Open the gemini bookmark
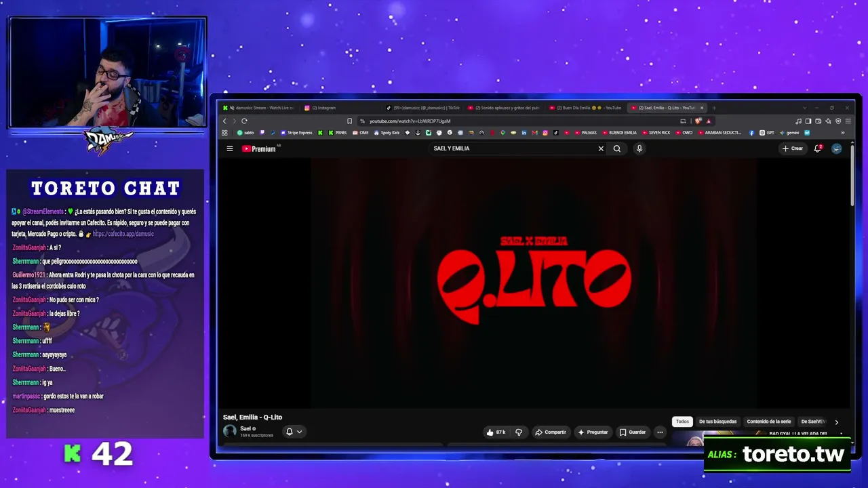 pyautogui.click(x=789, y=133)
